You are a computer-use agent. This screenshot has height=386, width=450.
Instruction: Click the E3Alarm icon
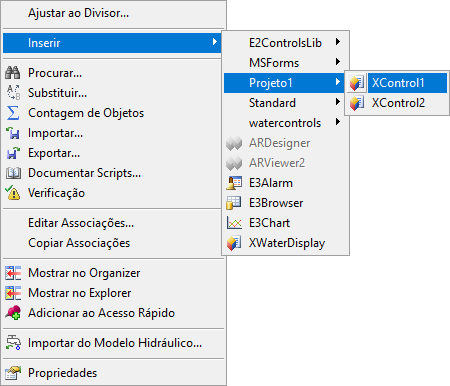coord(234,183)
